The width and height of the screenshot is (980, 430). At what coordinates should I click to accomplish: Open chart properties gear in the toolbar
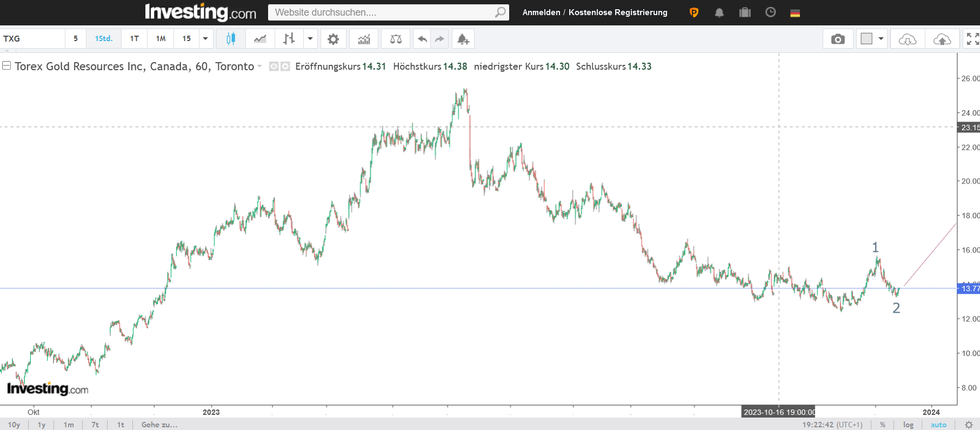click(x=334, y=39)
